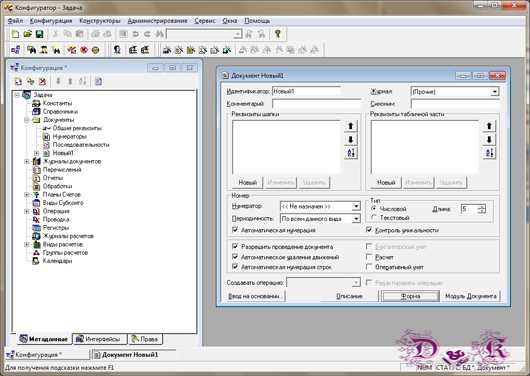Click the Комментарий input field
Screen dimensions: 530x376
tap(316, 104)
